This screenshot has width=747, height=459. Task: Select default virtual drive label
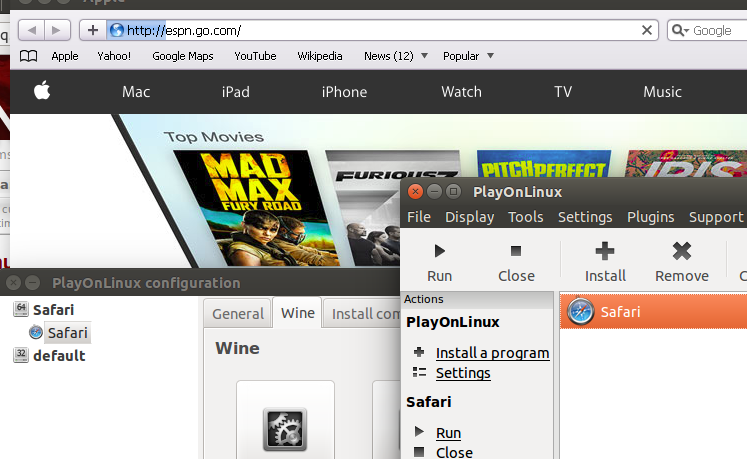[x=59, y=356]
